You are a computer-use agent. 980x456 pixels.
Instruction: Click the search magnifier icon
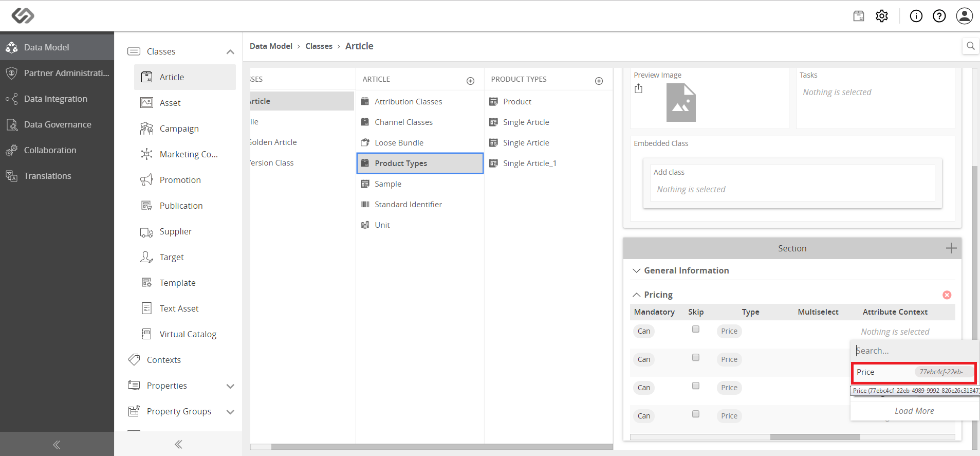(971, 46)
